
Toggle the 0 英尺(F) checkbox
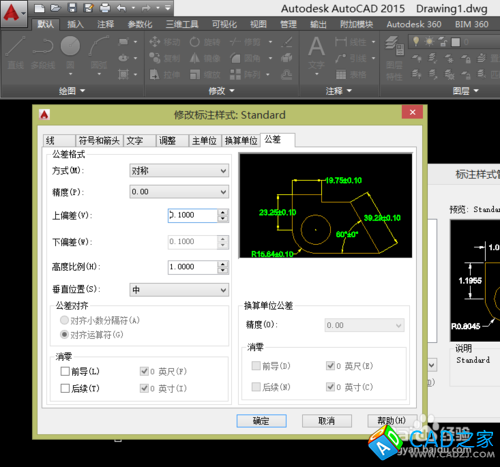(144, 371)
